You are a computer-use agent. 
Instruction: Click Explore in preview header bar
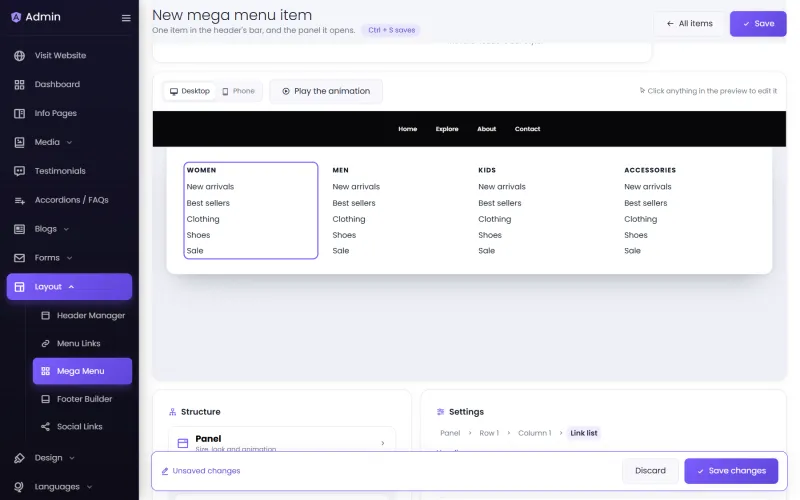(447, 129)
